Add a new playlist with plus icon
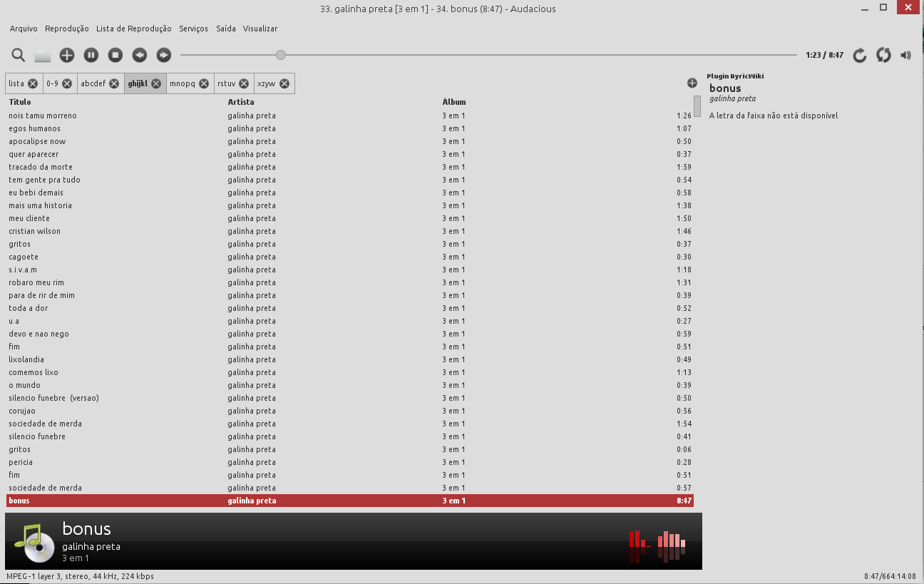Image resolution: width=924 pixels, height=584 pixels. pyautogui.click(x=692, y=83)
